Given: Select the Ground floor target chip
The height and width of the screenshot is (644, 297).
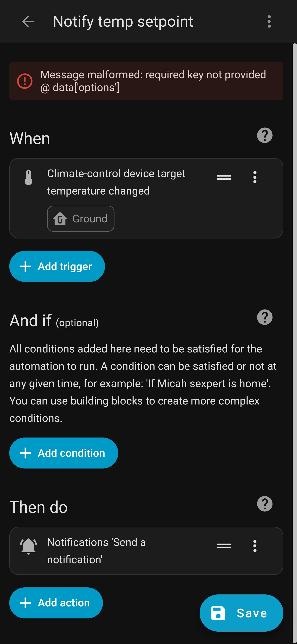Looking at the screenshot, I should pyautogui.click(x=80, y=218).
